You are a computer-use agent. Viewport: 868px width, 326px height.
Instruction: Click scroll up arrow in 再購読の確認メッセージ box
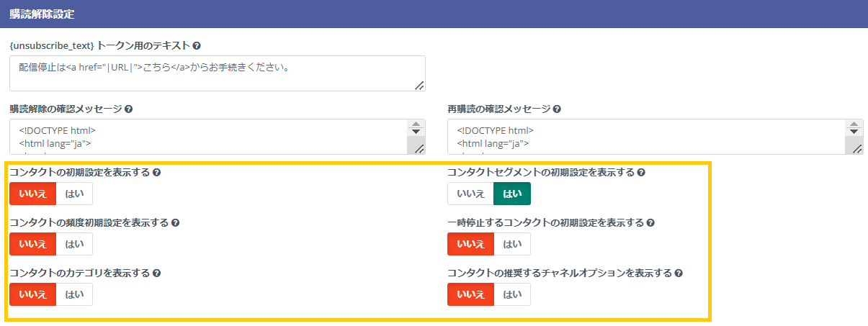click(853, 124)
